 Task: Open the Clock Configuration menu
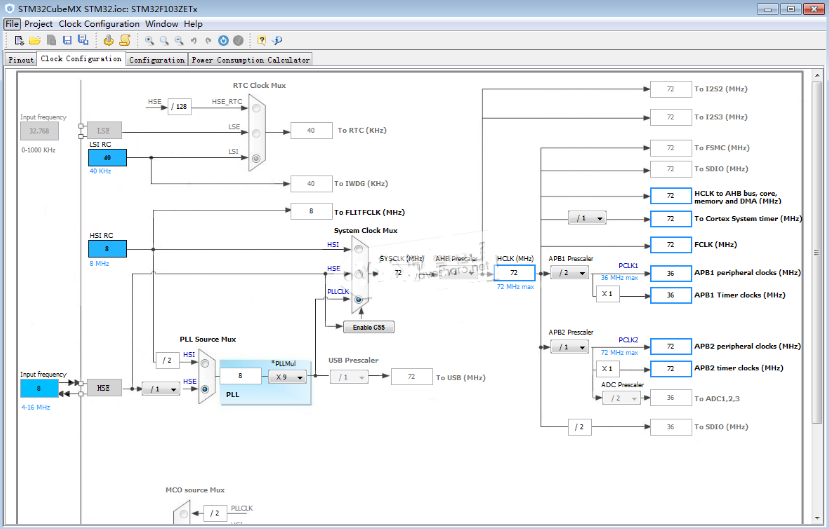click(x=98, y=23)
